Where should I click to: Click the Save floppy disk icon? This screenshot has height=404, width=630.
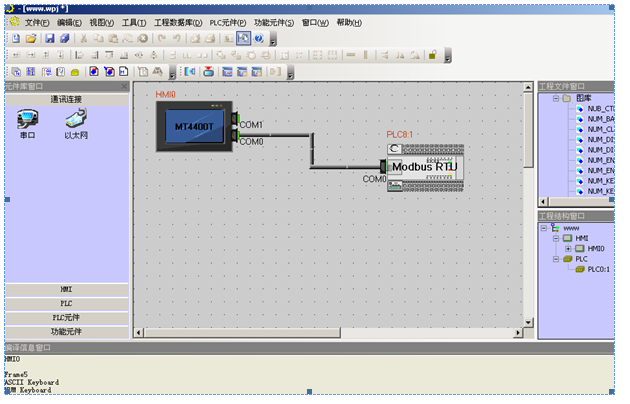tap(49, 38)
